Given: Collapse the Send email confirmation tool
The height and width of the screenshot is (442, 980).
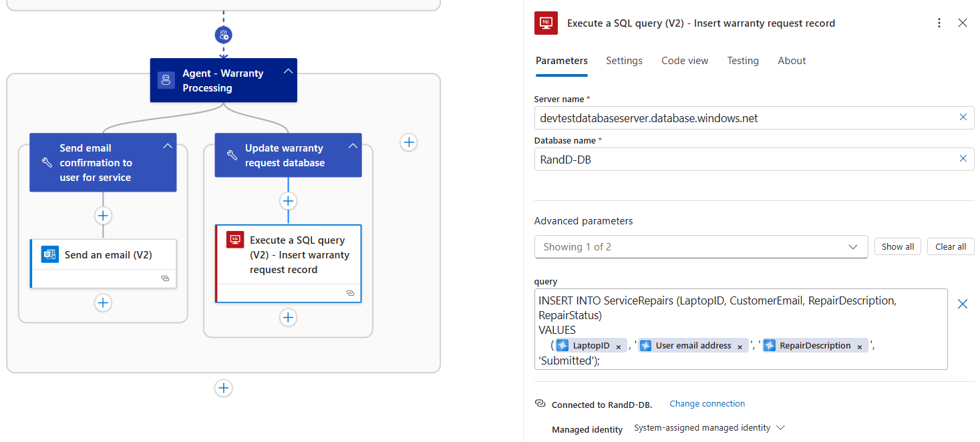Looking at the screenshot, I should 167,146.
